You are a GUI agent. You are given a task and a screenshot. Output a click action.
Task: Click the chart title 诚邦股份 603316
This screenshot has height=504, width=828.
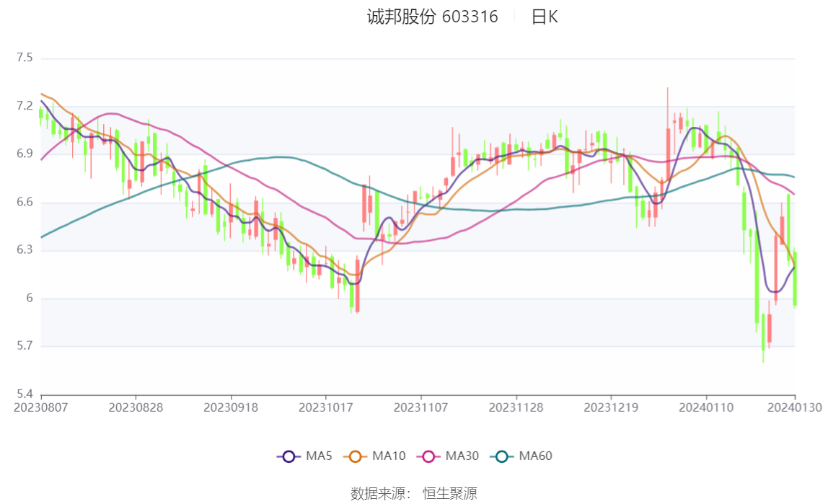click(432, 17)
